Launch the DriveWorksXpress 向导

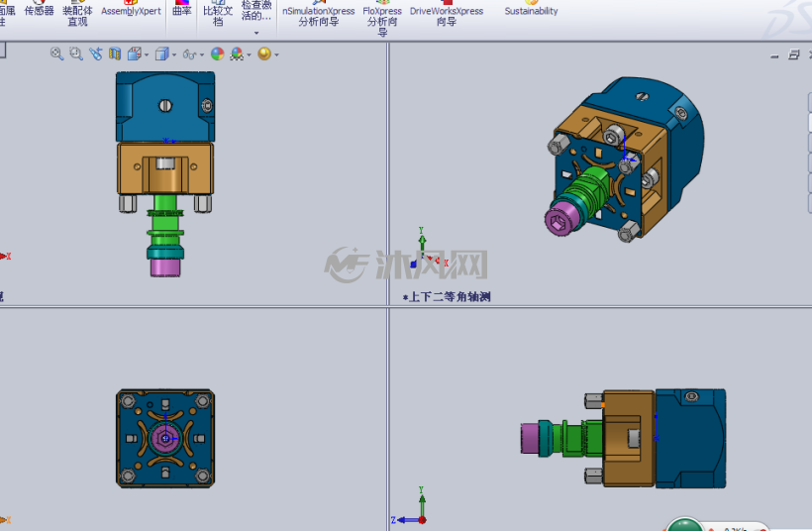(447, 16)
